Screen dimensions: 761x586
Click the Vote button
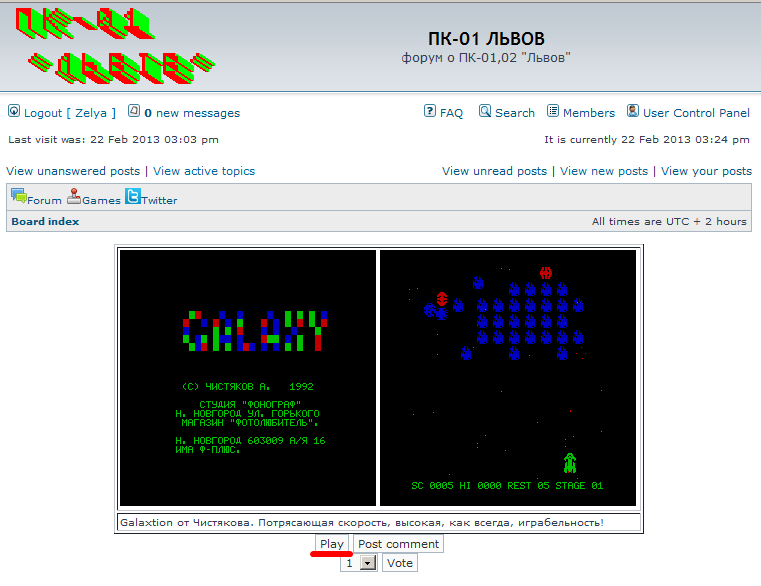pos(400,563)
